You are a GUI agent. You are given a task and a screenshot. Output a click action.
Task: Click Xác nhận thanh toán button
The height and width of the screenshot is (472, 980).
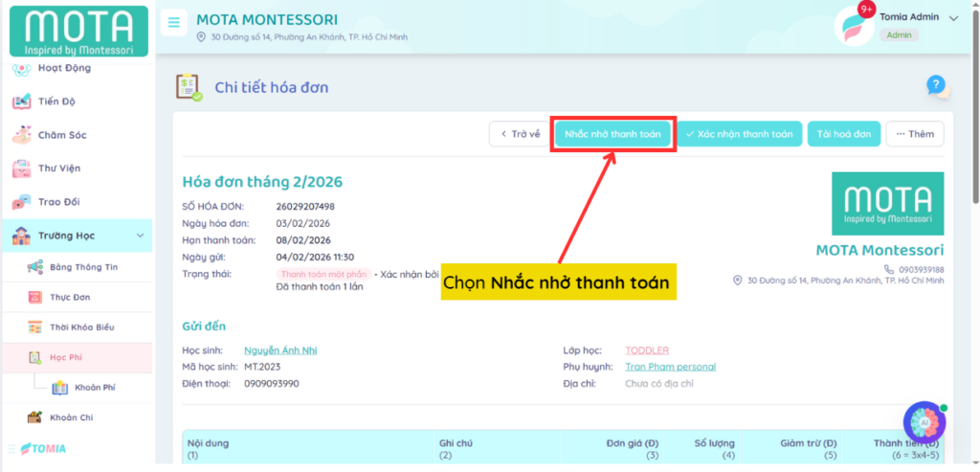(739, 134)
